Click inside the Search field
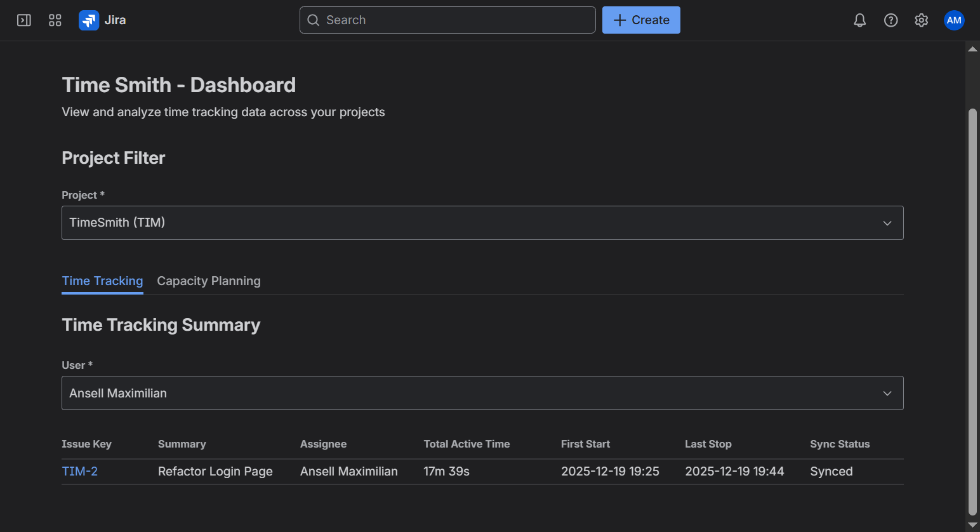 pyautogui.click(x=447, y=20)
